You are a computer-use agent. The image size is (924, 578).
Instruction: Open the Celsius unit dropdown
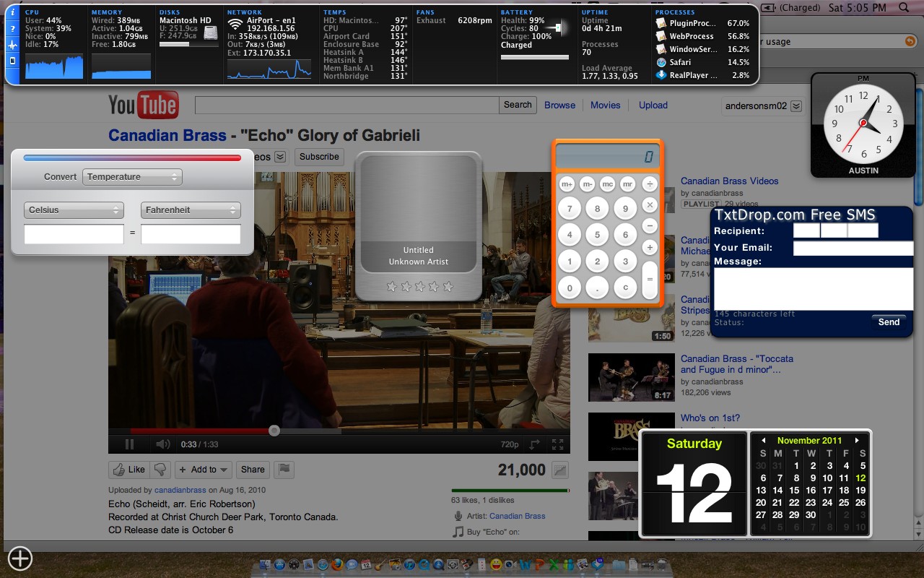[x=74, y=210]
